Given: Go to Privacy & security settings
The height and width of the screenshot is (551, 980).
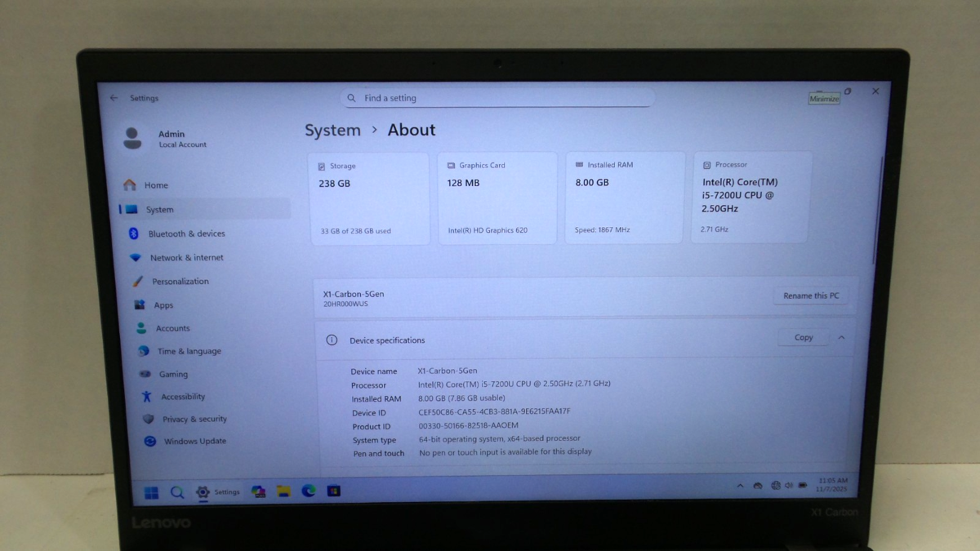Looking at the screenshot, I should coord(194,419).
